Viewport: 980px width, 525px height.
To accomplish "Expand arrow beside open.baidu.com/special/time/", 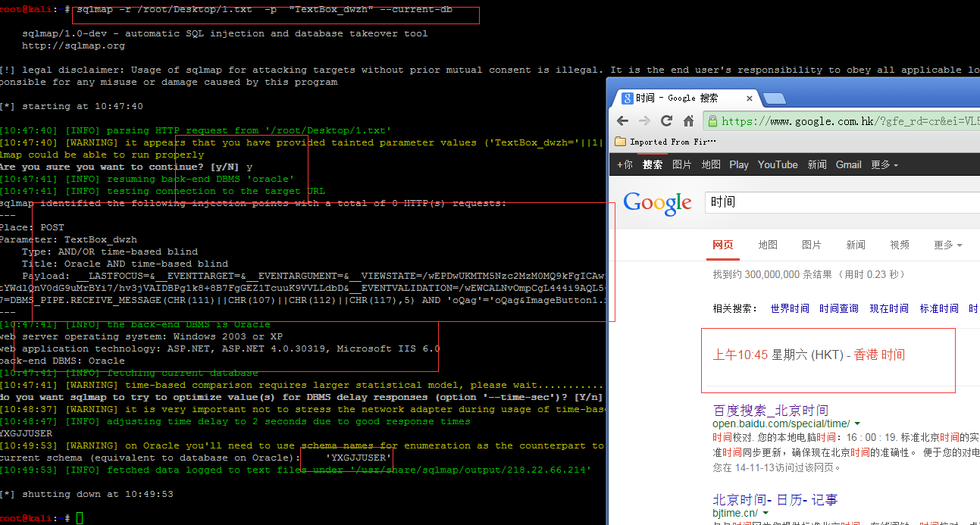I will pos(857,424).
